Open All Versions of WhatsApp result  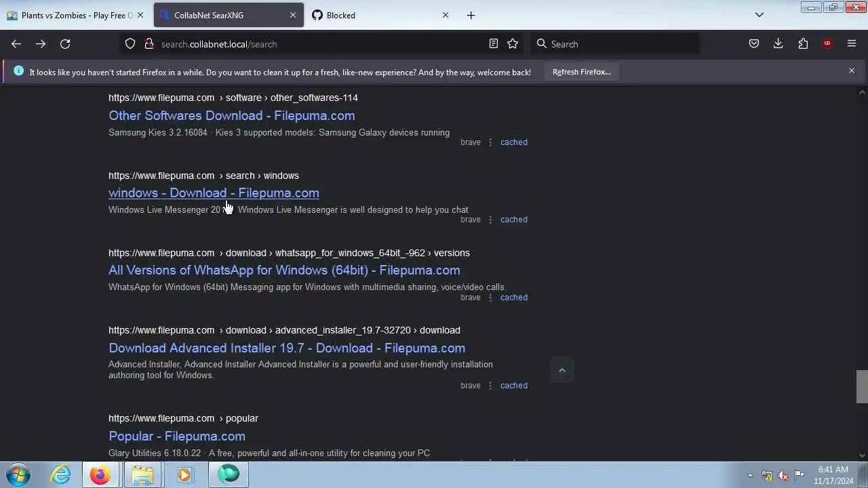284,270
